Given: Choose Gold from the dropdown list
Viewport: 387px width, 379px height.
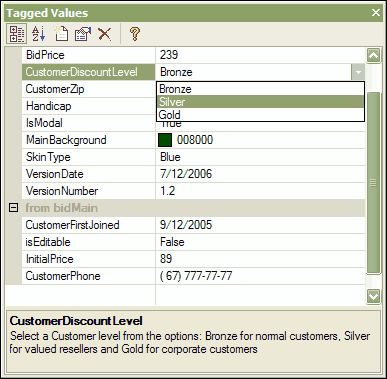Looking at the screenshot, I should (x=260, y=115).
